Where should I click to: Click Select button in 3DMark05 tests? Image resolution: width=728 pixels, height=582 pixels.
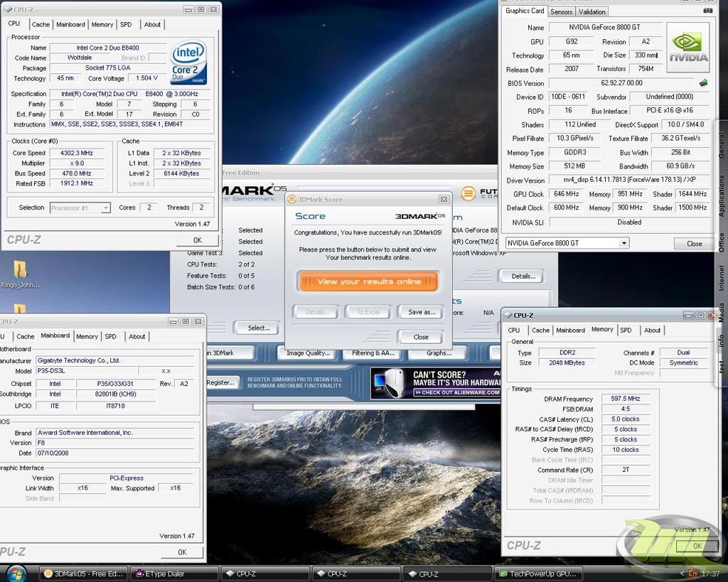point(259,328)
